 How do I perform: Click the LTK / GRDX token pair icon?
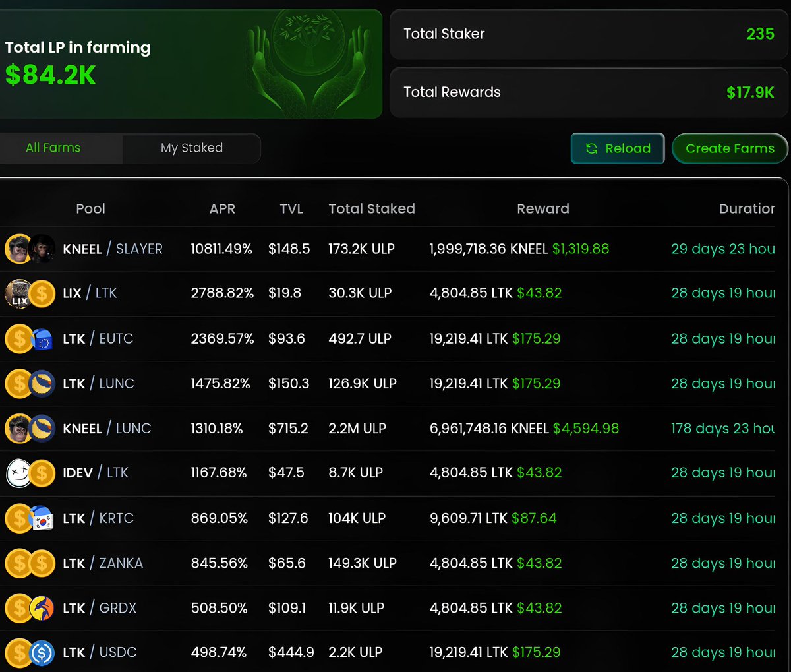pos(30,608)
